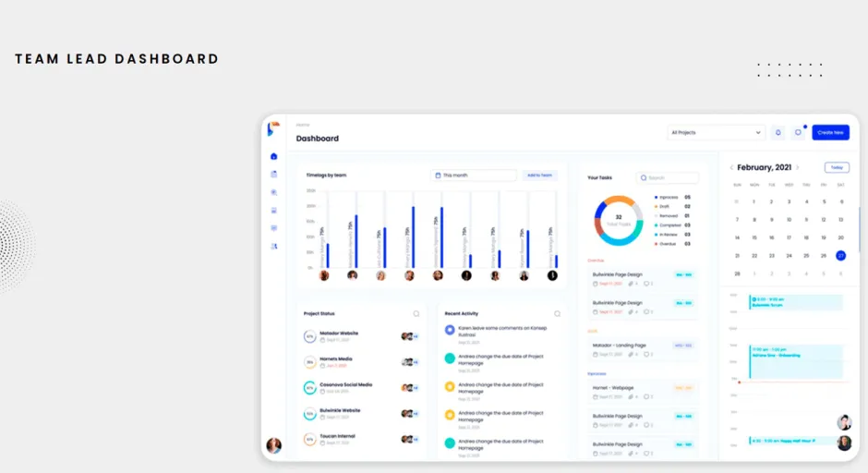868x473 pixels.
Task: Select the Completed legend entry
Action: pyautogui.click(x=672, y=225)
